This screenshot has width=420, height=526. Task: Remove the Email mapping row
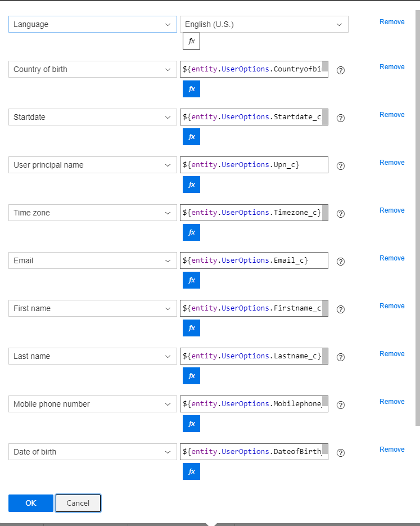coord(392,258)
